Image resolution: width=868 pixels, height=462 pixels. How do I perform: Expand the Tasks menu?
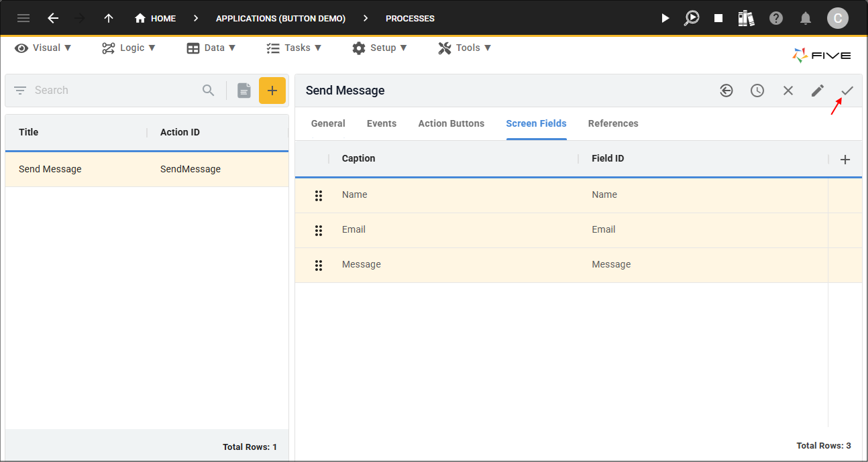point(294,48)
